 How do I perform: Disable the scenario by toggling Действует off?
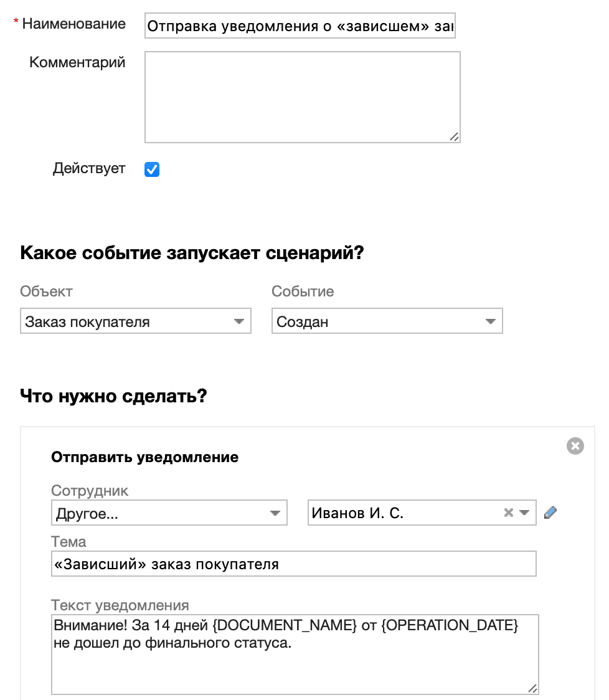click(x=152, y=169)
